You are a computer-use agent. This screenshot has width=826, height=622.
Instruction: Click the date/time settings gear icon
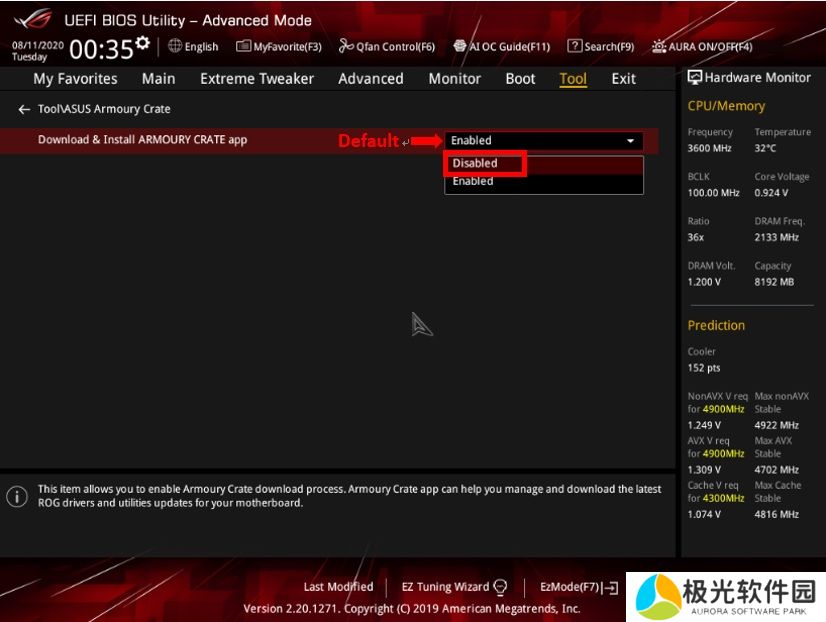click(143, 44)
